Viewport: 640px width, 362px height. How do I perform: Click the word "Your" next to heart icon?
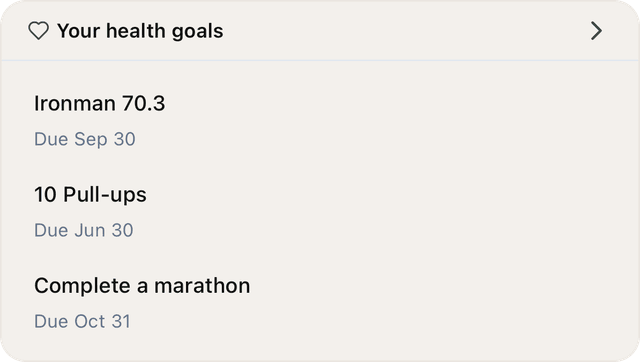click(78, 31)
